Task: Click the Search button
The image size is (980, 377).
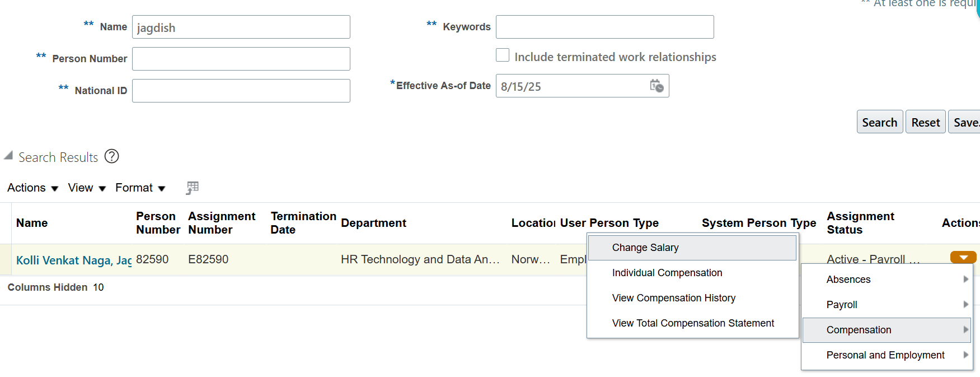Action: [x=880, y=122]
